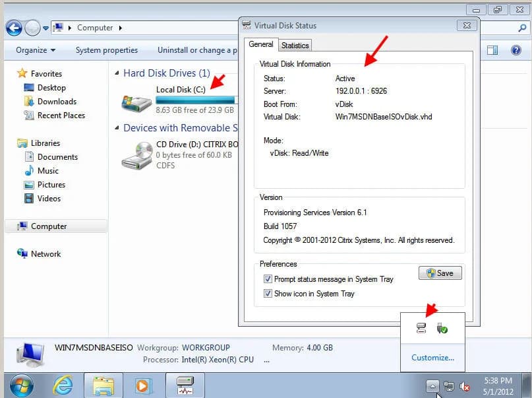Image resolution: width=532 pixels, height=398 pixels.
Task: Click CD Drive (D:) CITRIX label
Action: 197,145
